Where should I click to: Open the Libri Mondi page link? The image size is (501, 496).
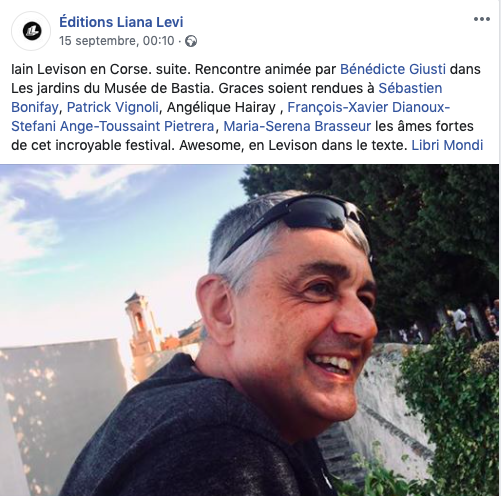pos(447,145)
